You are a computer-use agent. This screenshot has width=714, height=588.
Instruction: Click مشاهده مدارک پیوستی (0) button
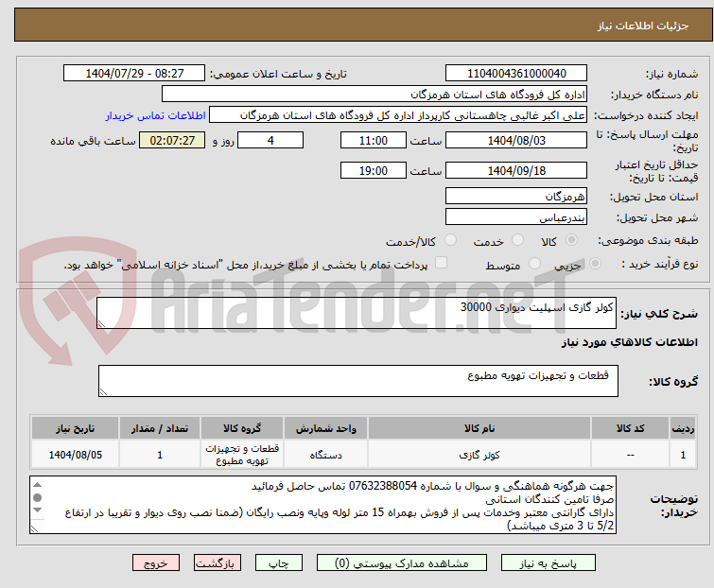(x=402, y=563)
